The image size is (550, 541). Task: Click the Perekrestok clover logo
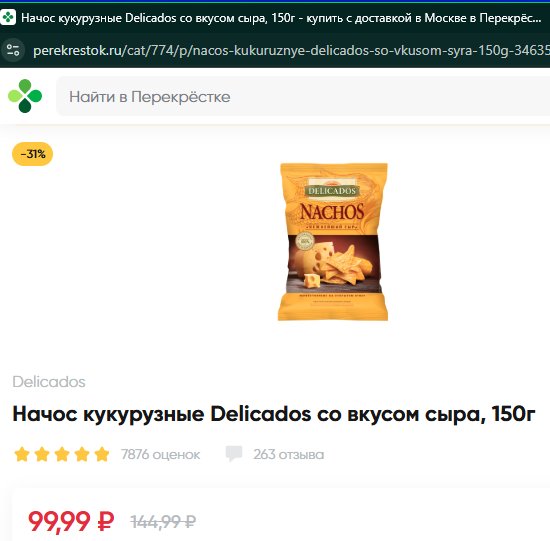coord(25,96)
